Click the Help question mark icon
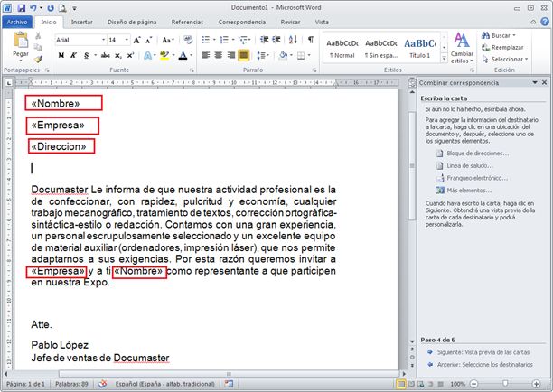Viewport: 553px width, 392px height. [x=545, y=22]
